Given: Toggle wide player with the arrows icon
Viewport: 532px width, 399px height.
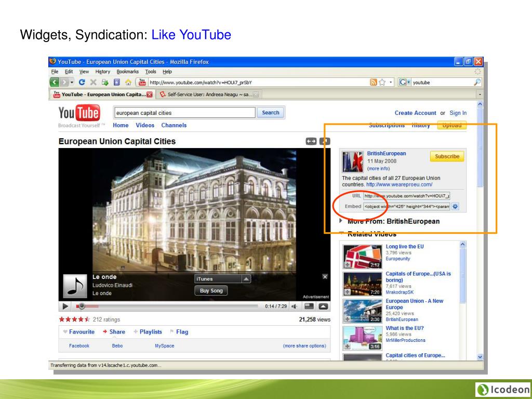Looking at the screenshot, I should [x=311, y=141].
